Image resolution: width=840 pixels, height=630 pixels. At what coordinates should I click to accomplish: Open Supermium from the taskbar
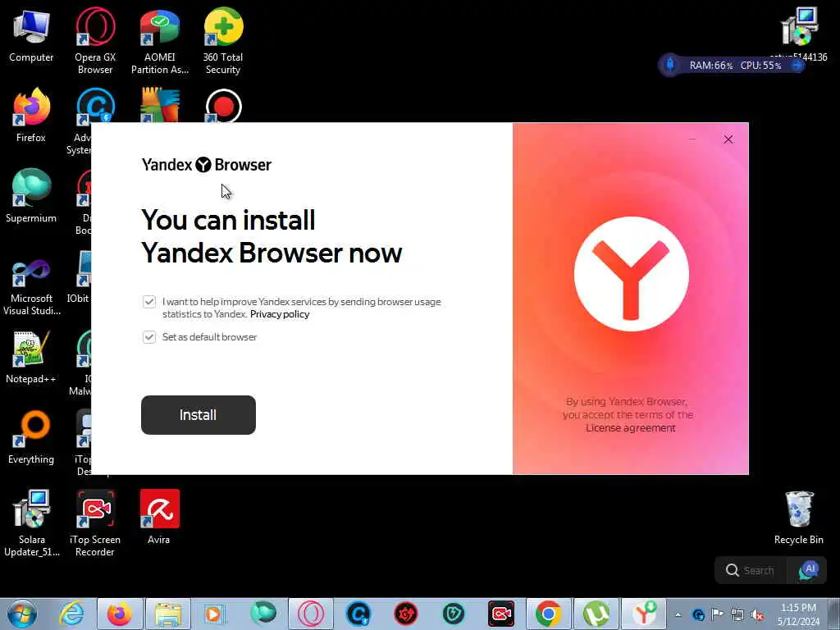263,614
